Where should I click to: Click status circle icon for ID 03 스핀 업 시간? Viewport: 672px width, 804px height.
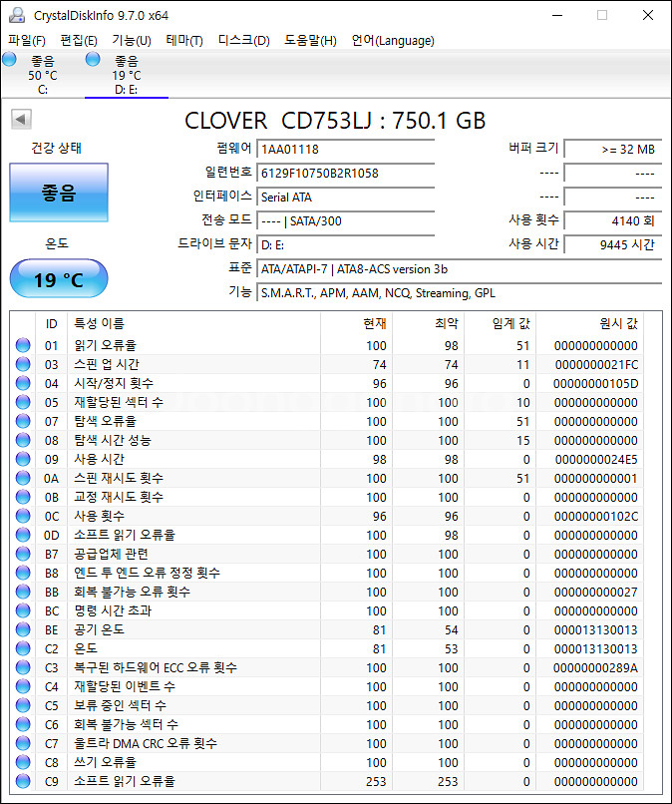tap(23, 364)
